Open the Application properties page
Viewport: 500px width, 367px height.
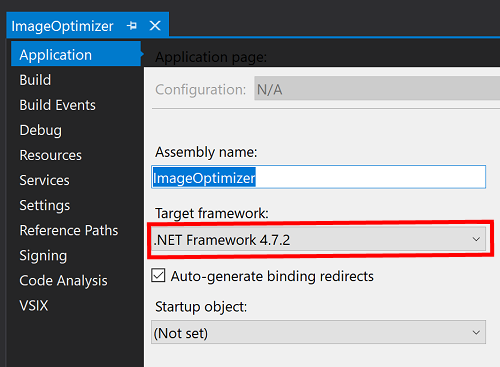coord(76,54)
